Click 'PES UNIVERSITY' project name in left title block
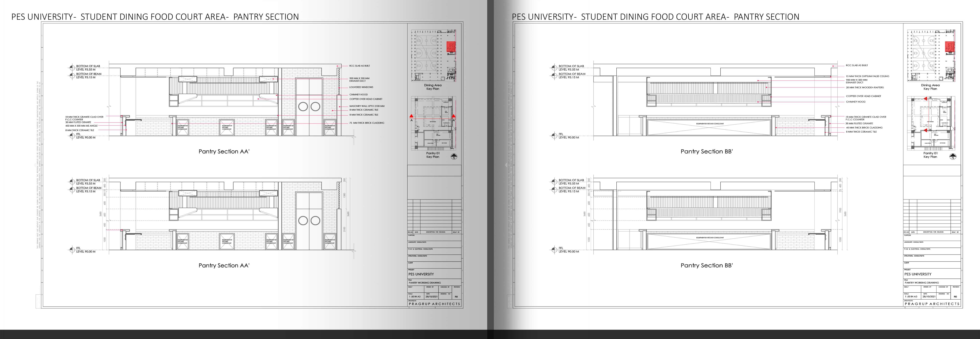The height and width of the screenshot is (339, 980). pos(421,274)
